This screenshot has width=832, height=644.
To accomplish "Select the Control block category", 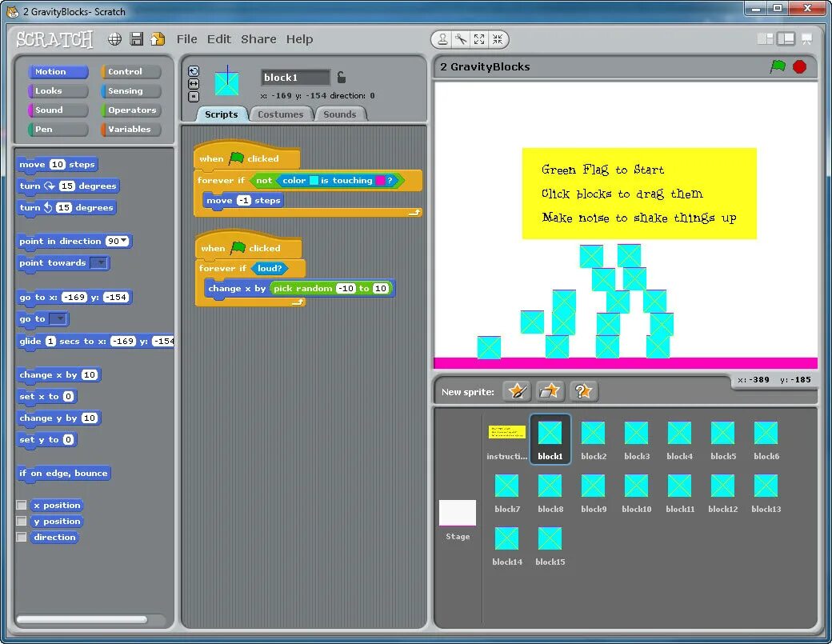I will (130, 72).
